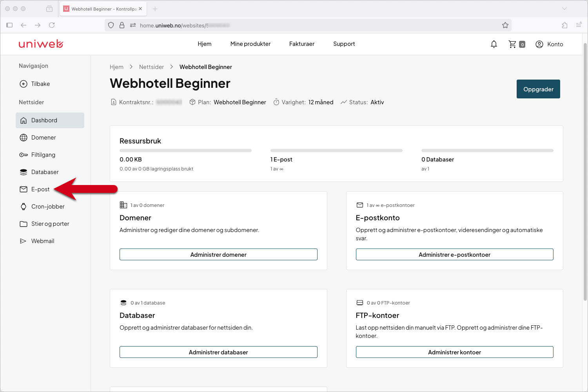Bookmark page with star icon
This screenshot has width=588, height=392.
(x=505, y=25)
